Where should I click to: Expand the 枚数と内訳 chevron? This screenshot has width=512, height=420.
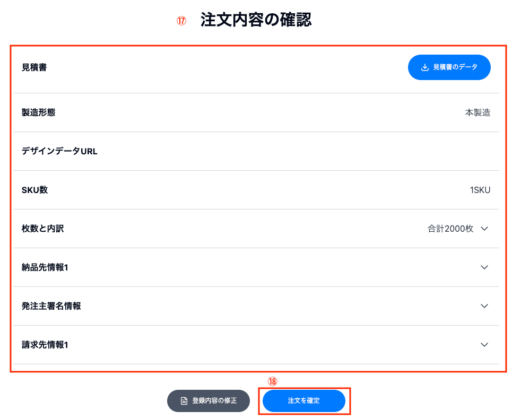tap(484, 229)
